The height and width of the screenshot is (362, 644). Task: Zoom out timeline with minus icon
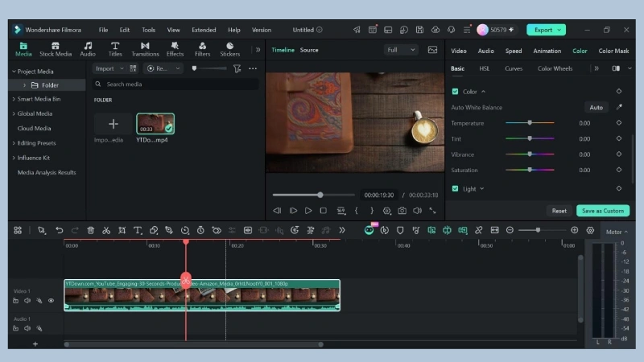tap(510, 230)
